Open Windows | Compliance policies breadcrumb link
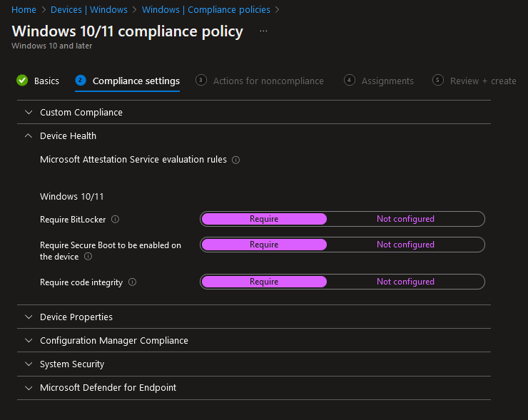The height and width of the screenshot is (420, 528). tap(206, 10)
